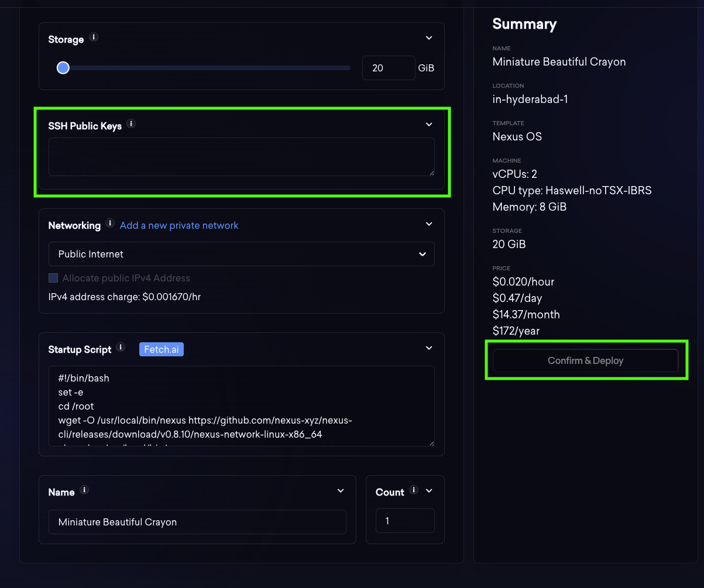The height and width of the screenshot is (588, 704).
Task: Click the 20 GiB storage summary value
Action: 509,244
